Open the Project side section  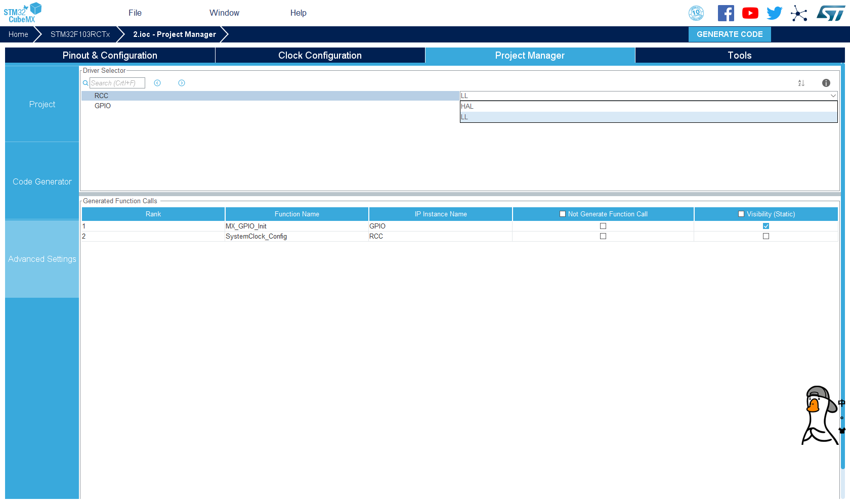pos(42,104)
